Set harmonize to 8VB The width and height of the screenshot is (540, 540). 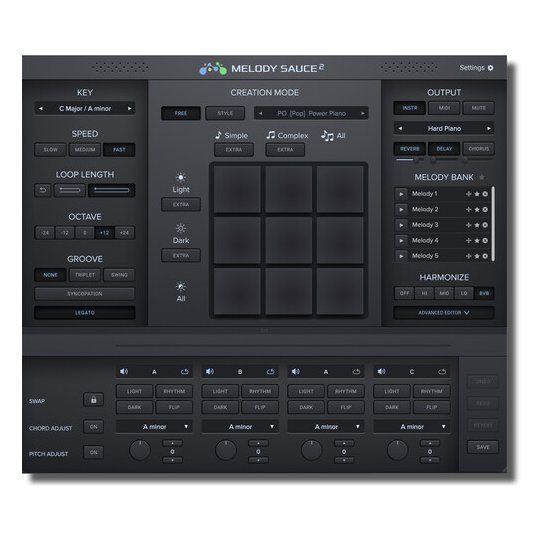pos(484,293)
